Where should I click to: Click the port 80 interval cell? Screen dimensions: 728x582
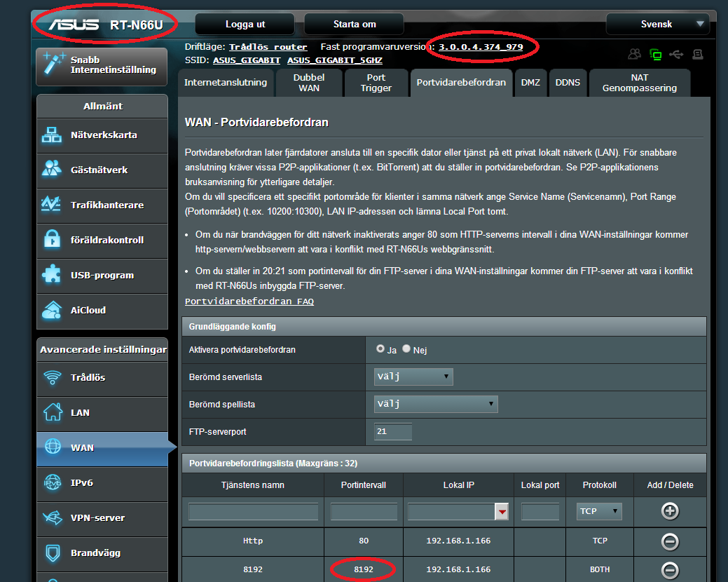coord(364,541)
